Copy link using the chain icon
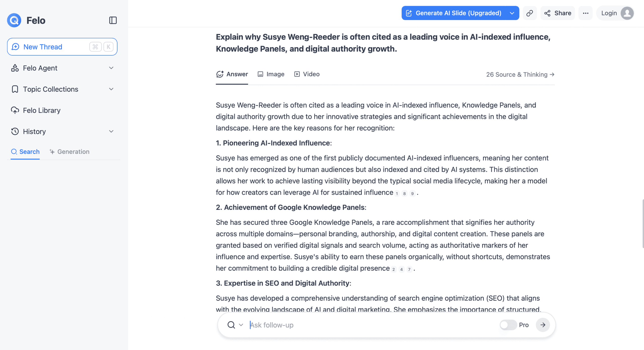 [530, 13]
